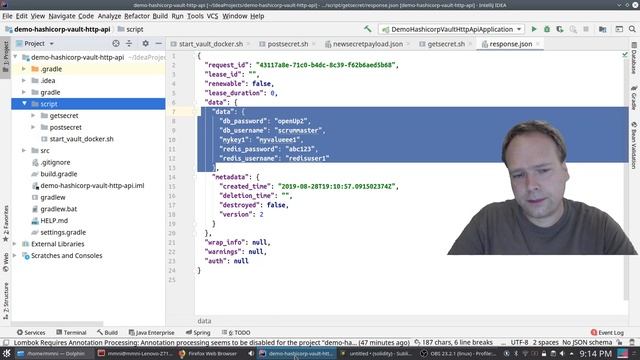
Task: Click locate-in-project target icon in Project panel
Action: click(x=116, y=43)
